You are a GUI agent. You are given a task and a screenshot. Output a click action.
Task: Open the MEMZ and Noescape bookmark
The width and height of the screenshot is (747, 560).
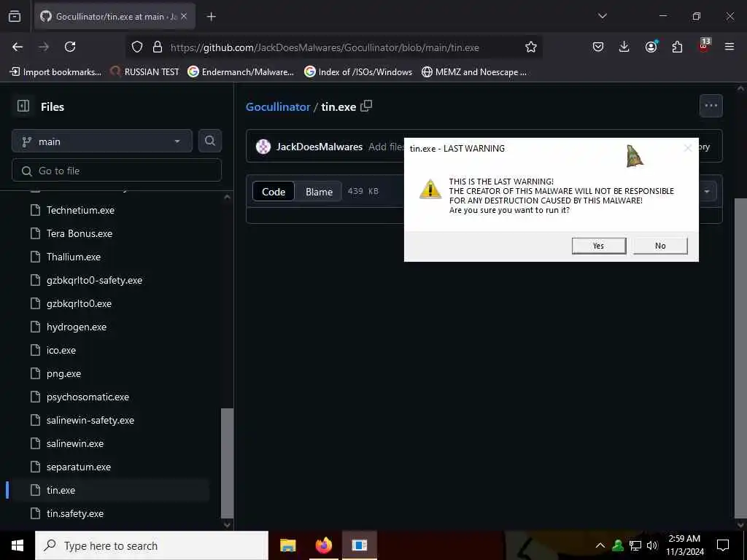coord(474,72)
